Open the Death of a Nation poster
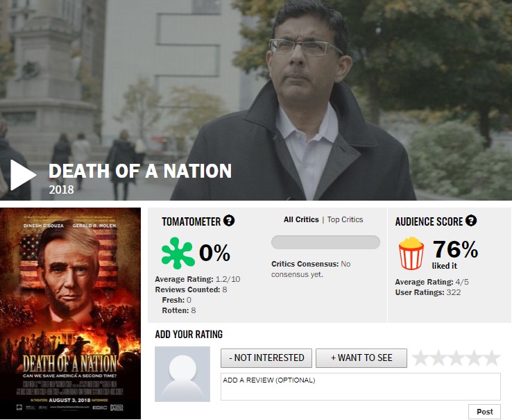512x420 pixels. pyautogui.click(x=70, y=313)
